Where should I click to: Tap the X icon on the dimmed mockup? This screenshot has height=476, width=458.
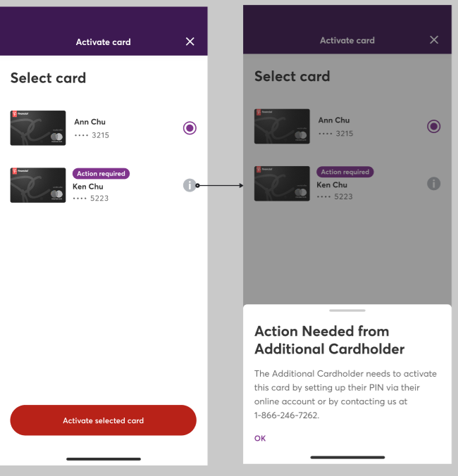click(x=434, y=40)
